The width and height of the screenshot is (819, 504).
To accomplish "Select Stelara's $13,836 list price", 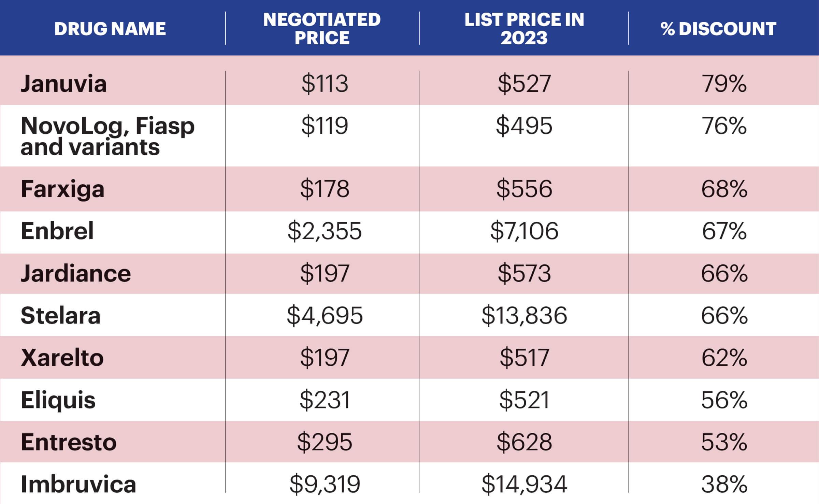I will point(524,315).
